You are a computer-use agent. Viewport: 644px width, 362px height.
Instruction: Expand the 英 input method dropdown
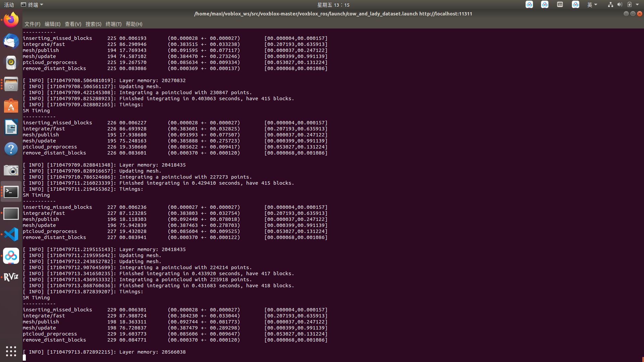[x=592, y=5]
